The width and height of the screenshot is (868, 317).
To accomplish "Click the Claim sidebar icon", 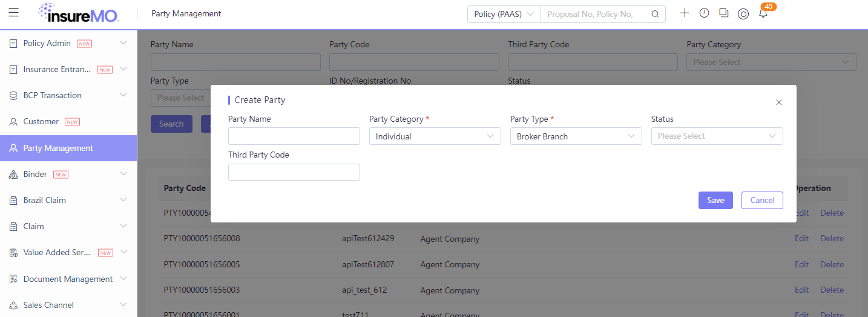I will click(13, 227).
